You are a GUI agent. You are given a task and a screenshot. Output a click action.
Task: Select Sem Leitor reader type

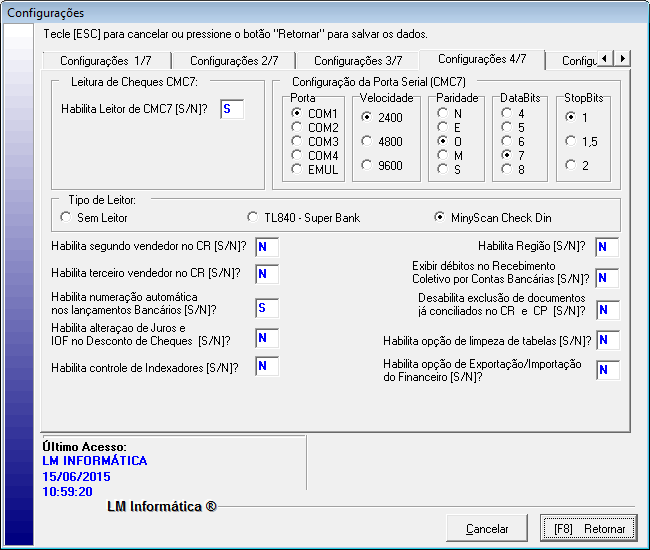[x=67, y=217]
